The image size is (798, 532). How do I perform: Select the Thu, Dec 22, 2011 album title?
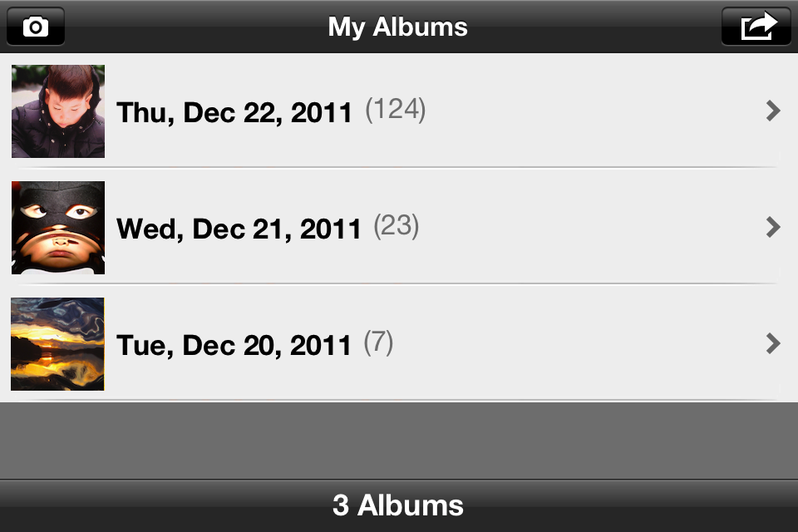click(234, 112)
